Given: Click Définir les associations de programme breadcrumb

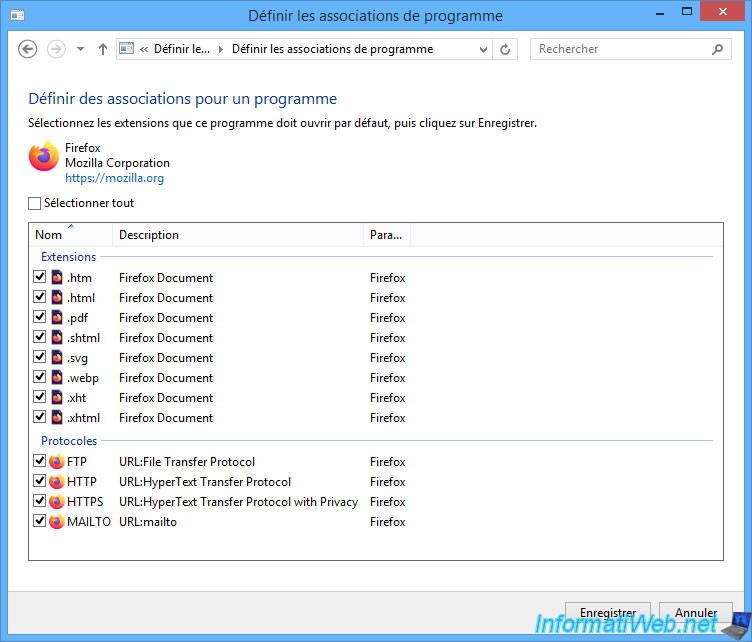Looking at the screenshot, I should pyautogui.click(x=332, y=49).
